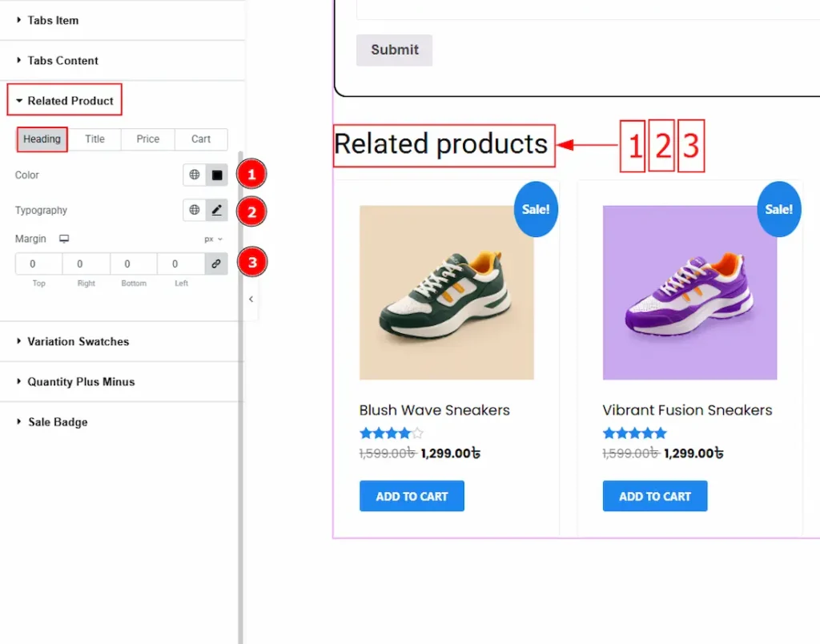The image size is (820, 644).
Task: Expand the Variation Swatches section
Action: click(x=78, y=341)
